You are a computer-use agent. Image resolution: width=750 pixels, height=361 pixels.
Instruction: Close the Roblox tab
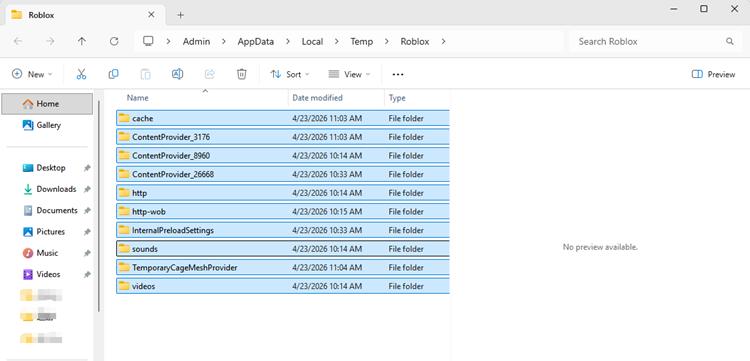pos(151,15)
